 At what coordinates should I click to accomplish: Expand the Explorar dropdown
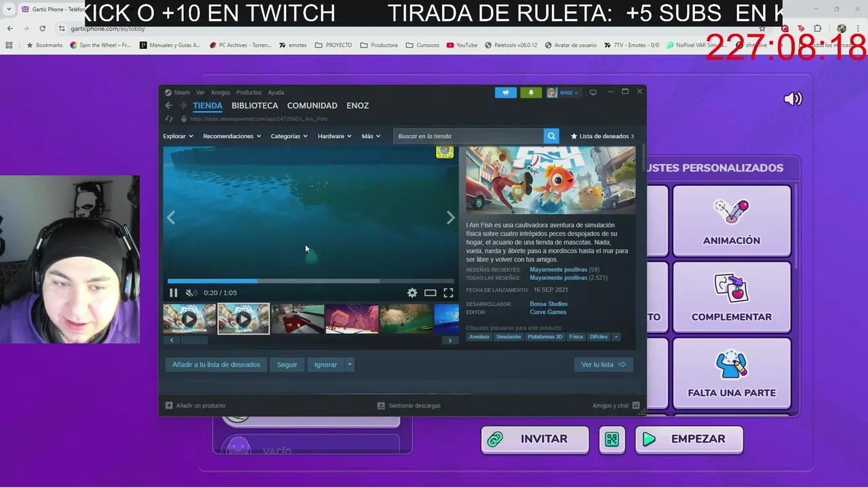tap(178, 136)
